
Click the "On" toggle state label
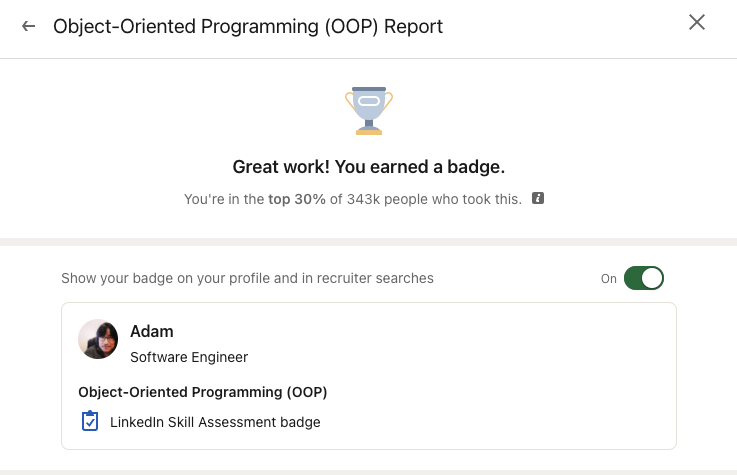pos(609,279)
